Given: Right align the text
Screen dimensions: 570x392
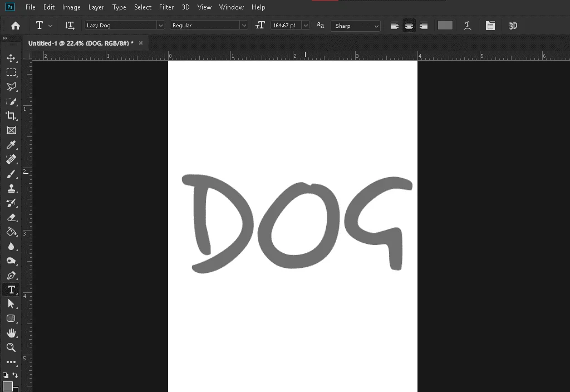Looking at the screenshot, I should tap(424, 26).
